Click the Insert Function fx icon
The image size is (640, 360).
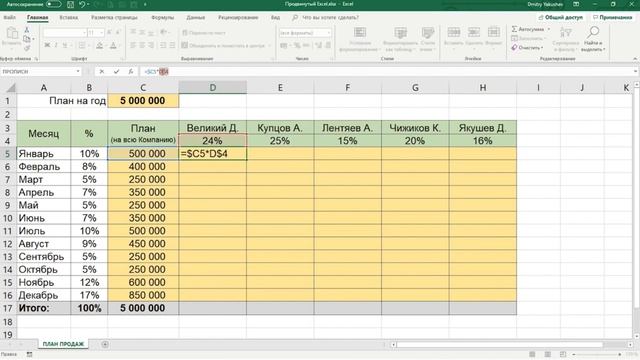tap(131, 71)
